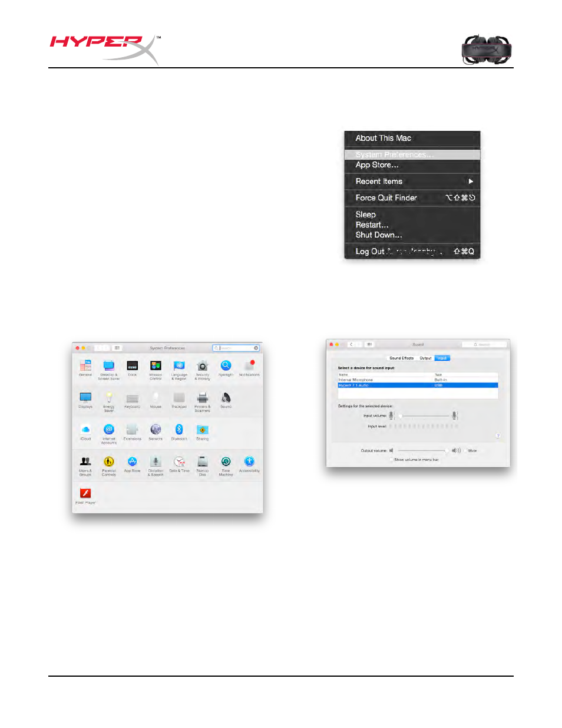The image size is (562, 728).
Task: Open Parental Controls preferences
Action: 109,466
